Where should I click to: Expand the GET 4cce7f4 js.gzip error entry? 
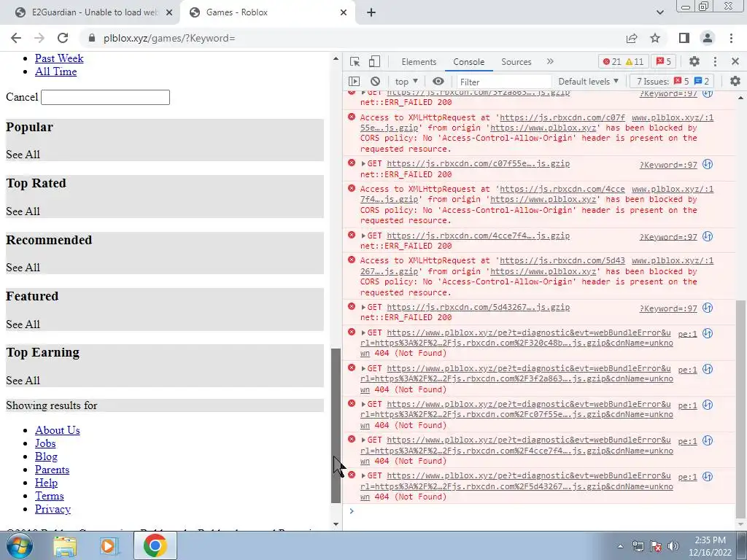[363, 236]
